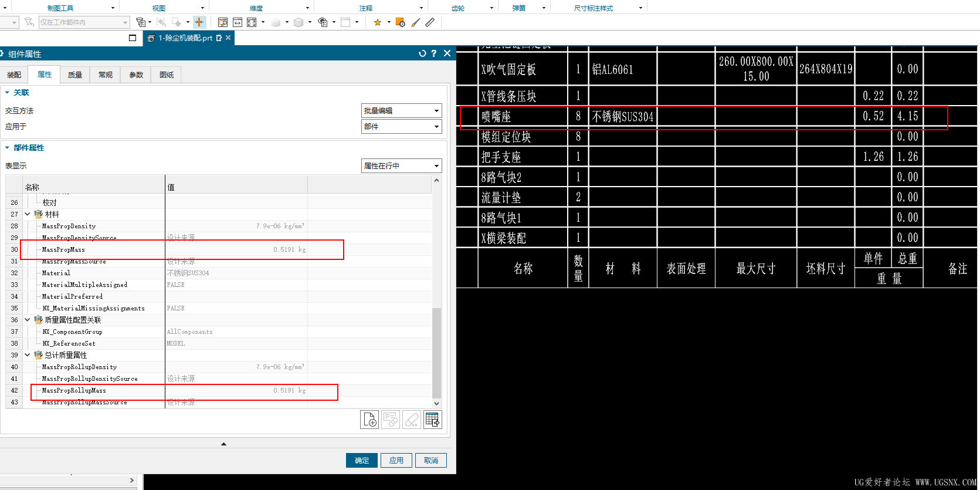The width and height of the screenshot is (980, 490).
Task: Click the eraser delete attribute icon
Action: (x=412, y=420)
